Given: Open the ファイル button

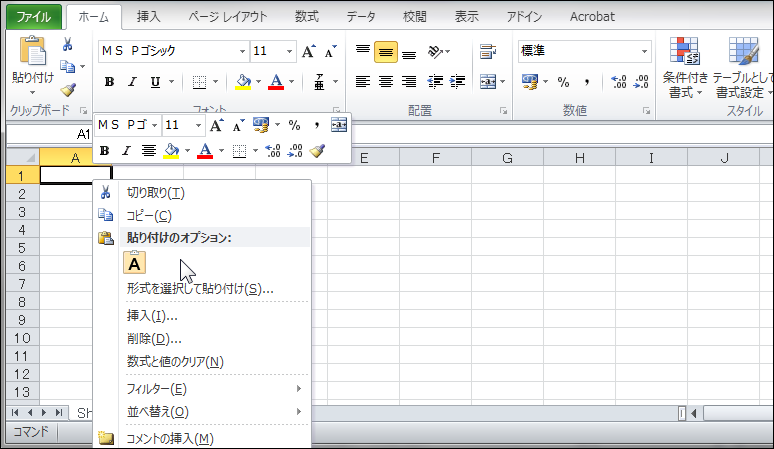Looking at the screenshot, I should point(35,16).
